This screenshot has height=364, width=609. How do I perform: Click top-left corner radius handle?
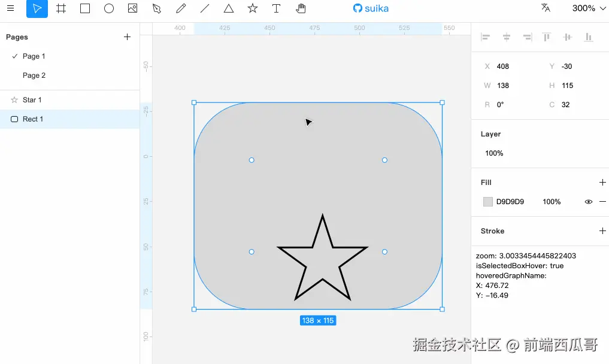coord(252,160)
